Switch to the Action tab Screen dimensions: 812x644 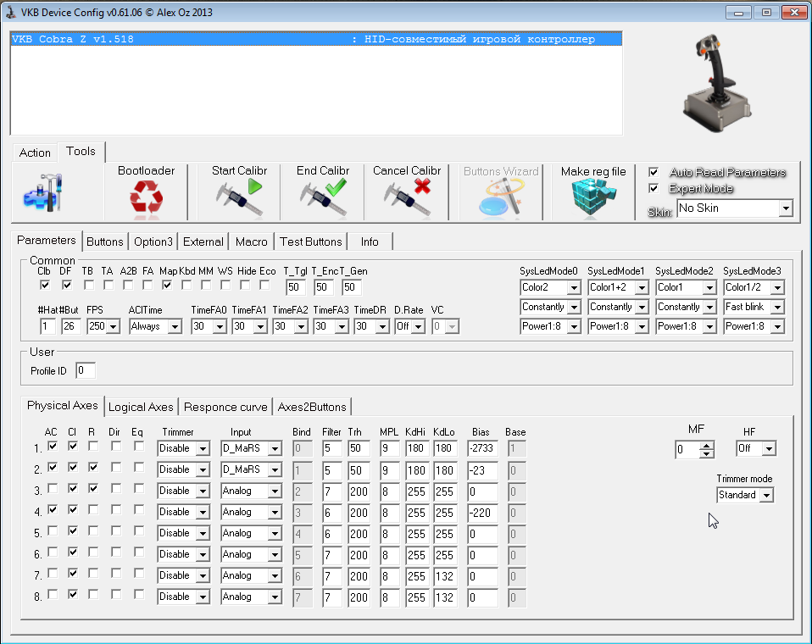pos(35,153)
